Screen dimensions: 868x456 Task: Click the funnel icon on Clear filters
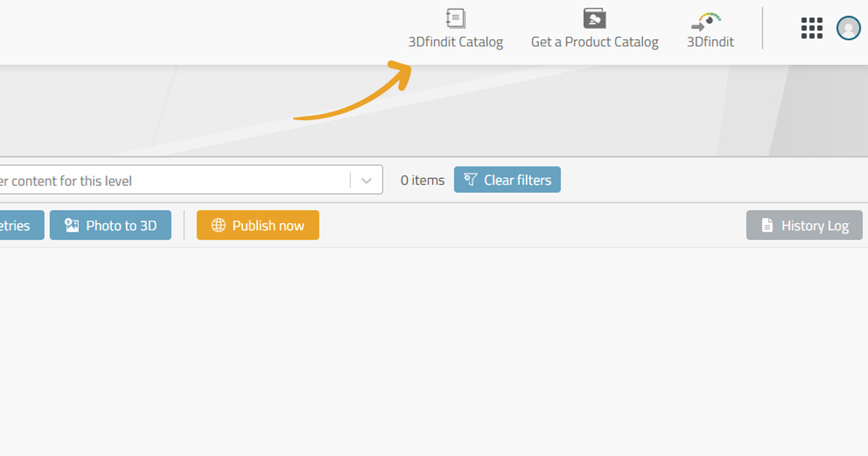pyautogui.click(x=472, y=179)
